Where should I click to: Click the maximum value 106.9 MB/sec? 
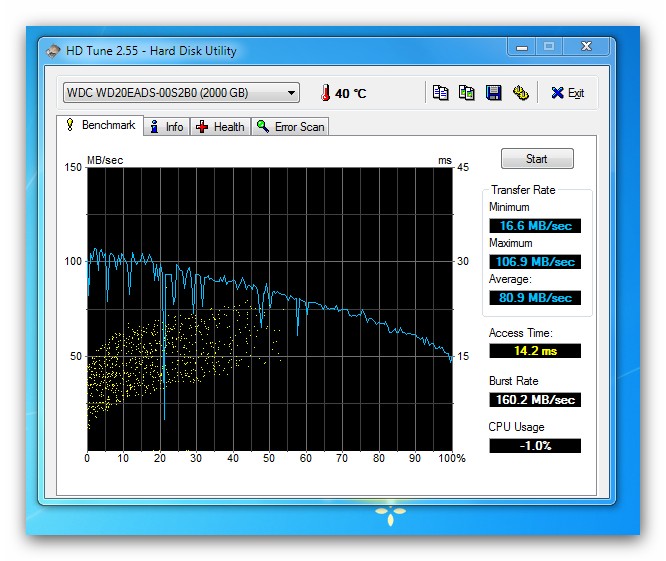tap(535, 262)
